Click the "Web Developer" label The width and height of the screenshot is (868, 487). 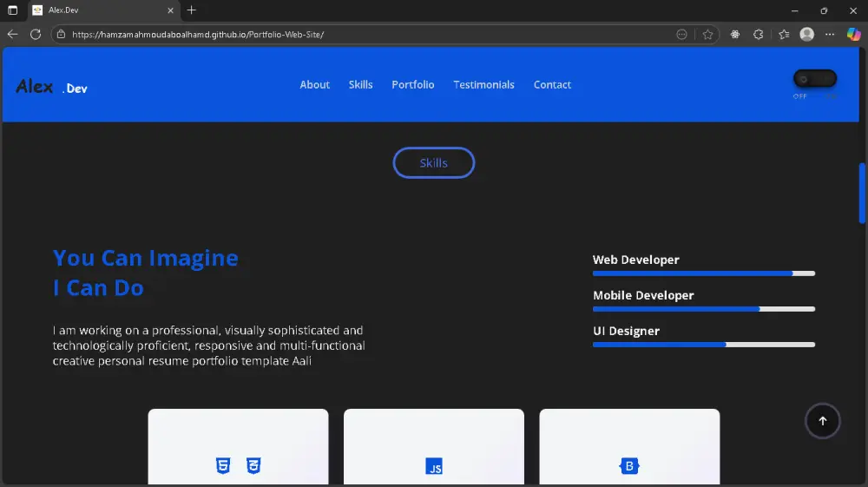(635, 260)
